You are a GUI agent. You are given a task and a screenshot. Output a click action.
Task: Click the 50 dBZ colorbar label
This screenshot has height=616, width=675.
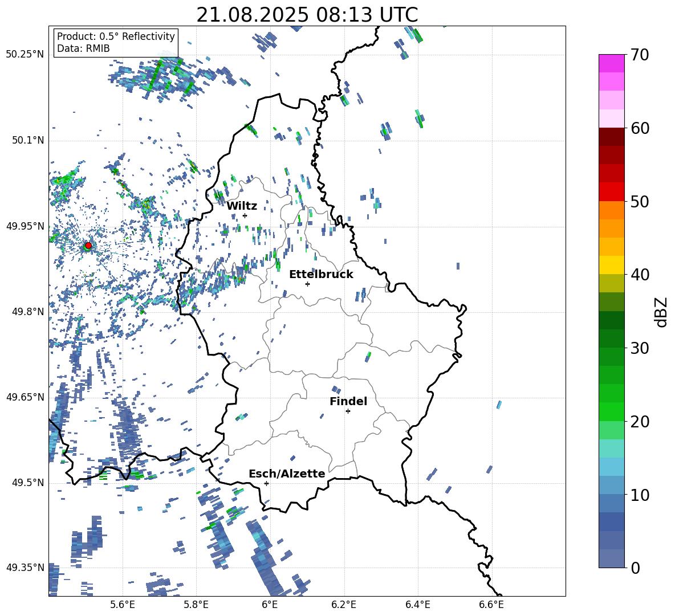click(640, 201)
